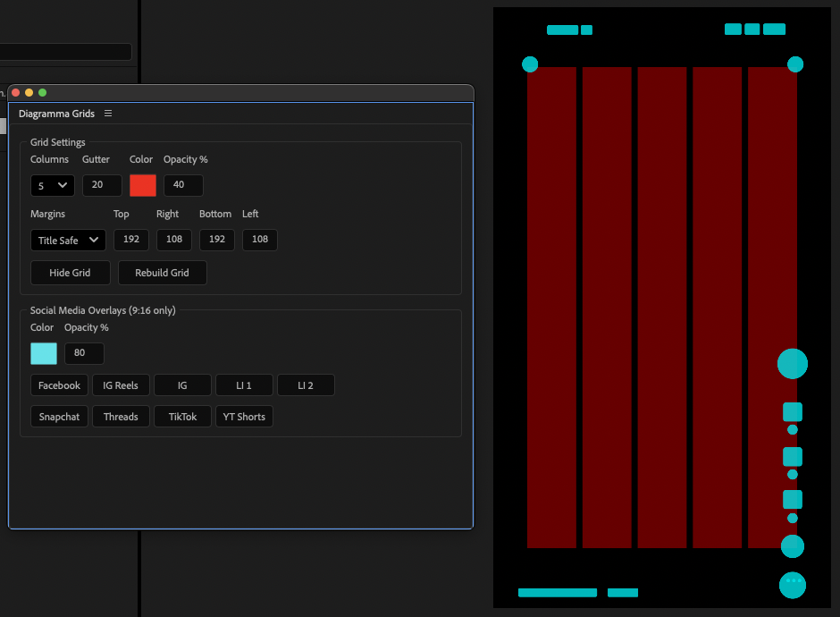Open the cyan overlay color swatch
This screenshot has width=840, height=617.
[x=43, y=353]
